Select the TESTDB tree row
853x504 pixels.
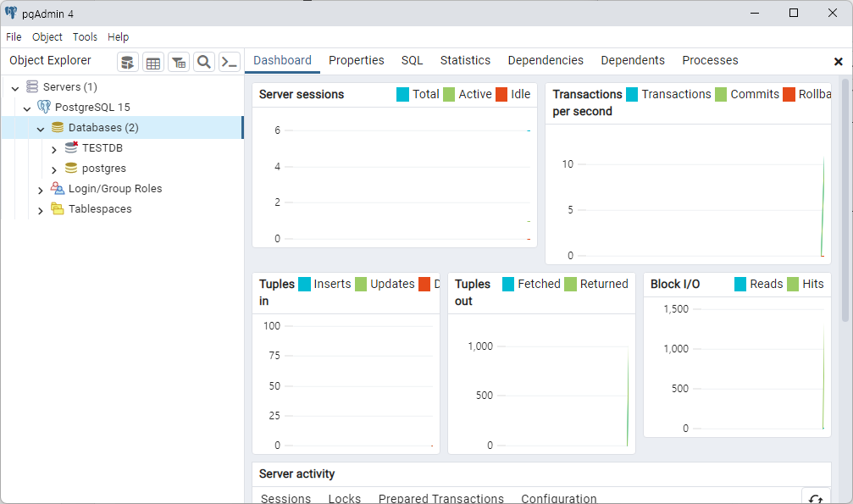tap(122, 148)
